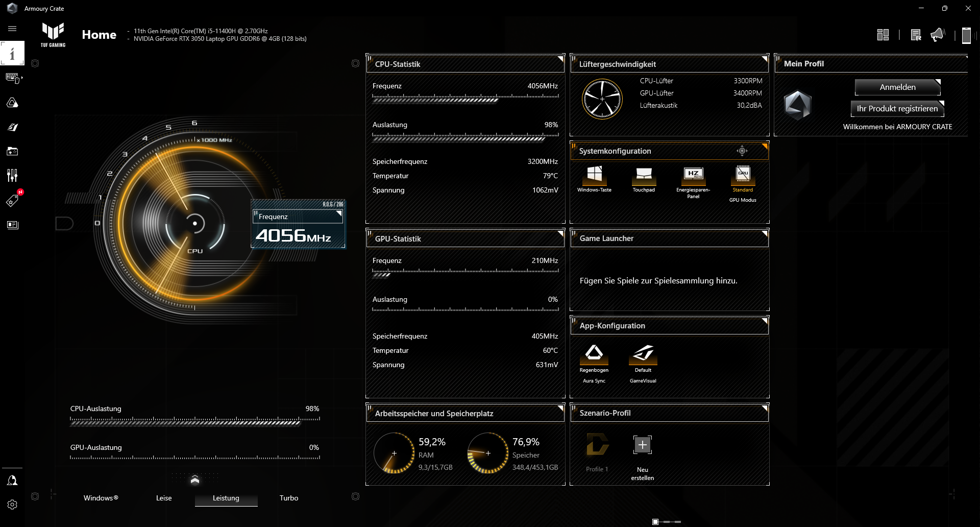This screenshot has width=980, height=527.
Task: Expand the up-chevron above performance modes
Action: pyautogui.click(x=195, y=480)
